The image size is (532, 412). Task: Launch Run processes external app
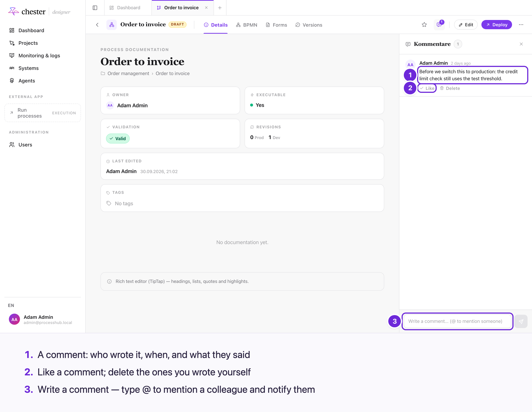click(x=43, y=113)
